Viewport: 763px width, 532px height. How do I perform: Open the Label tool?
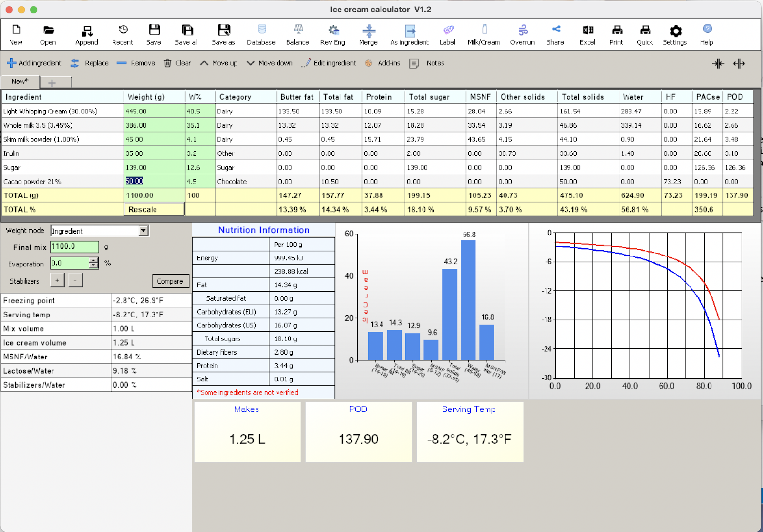[x=448, y=35]
